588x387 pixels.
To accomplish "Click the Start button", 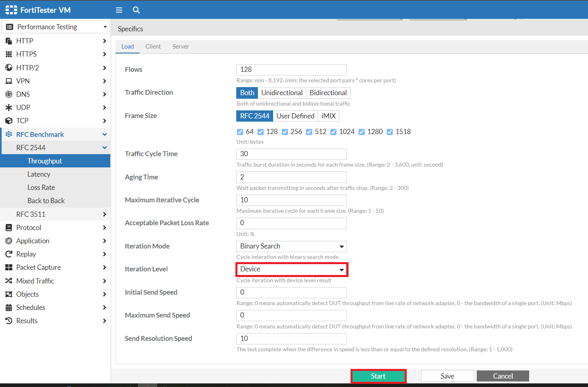I will (x=378, y=376).
